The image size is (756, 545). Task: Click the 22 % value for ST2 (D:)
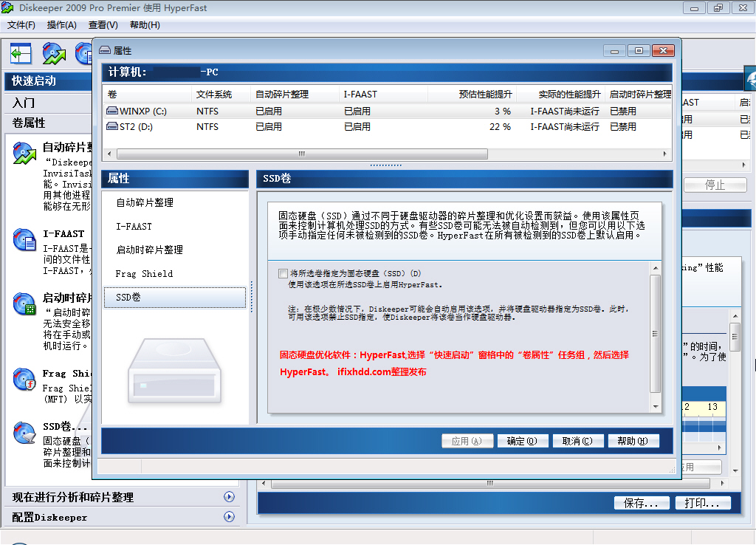click(500, 127)
